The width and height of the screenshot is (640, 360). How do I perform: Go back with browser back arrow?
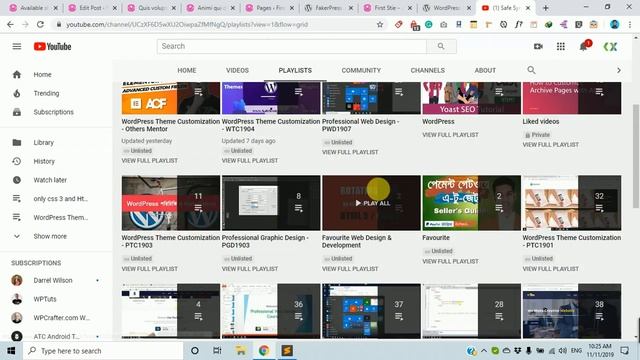tap(10, 24)
